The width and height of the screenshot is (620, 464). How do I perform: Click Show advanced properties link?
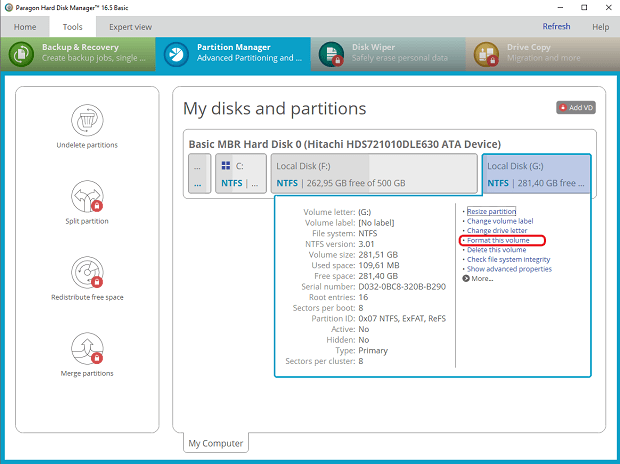click(509, 269)
